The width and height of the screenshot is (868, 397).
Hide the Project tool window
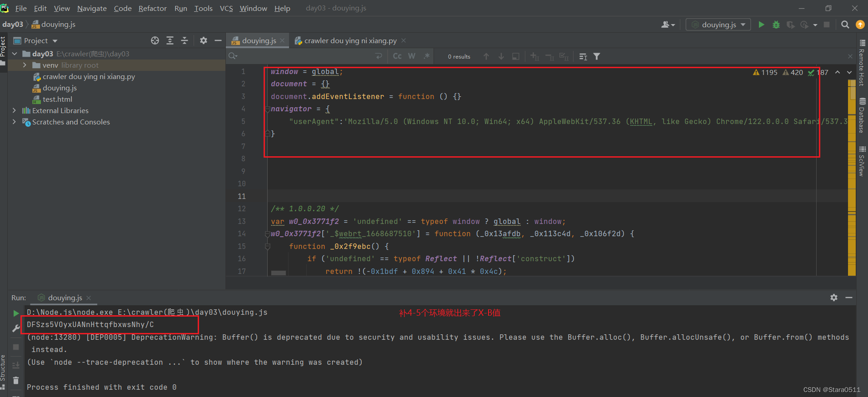(218, 40)
